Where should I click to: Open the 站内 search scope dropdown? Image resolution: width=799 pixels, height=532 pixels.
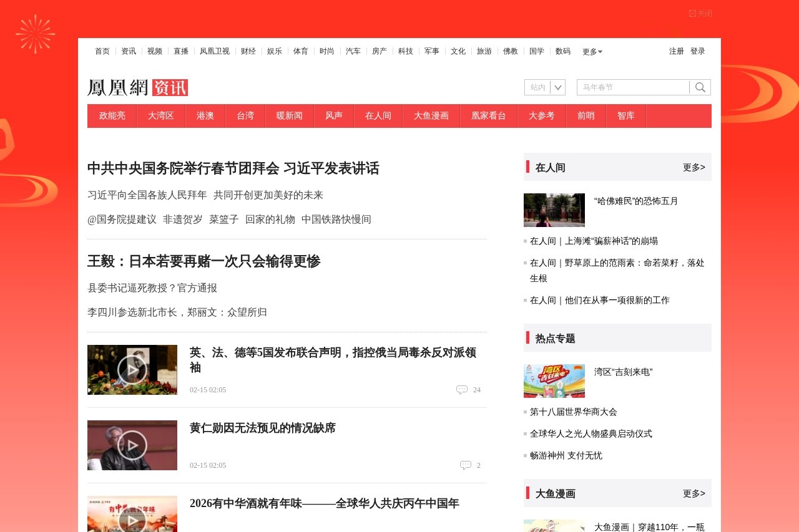[545, 87]
